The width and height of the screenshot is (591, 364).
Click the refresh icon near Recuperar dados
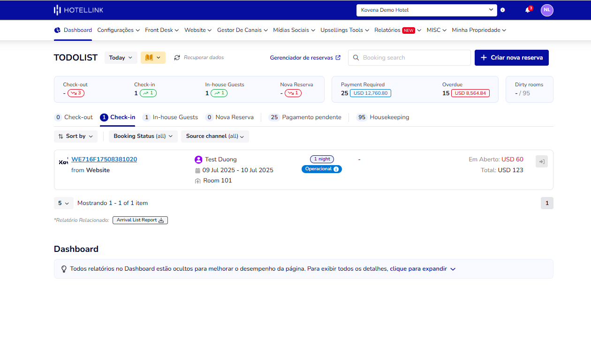(x=177, y=58)
